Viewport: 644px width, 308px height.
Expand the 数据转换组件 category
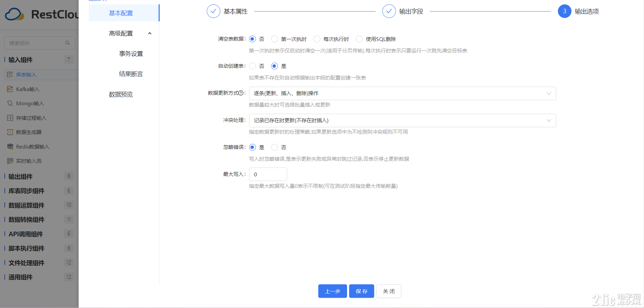pyautogui.click(x=26, y=220)
